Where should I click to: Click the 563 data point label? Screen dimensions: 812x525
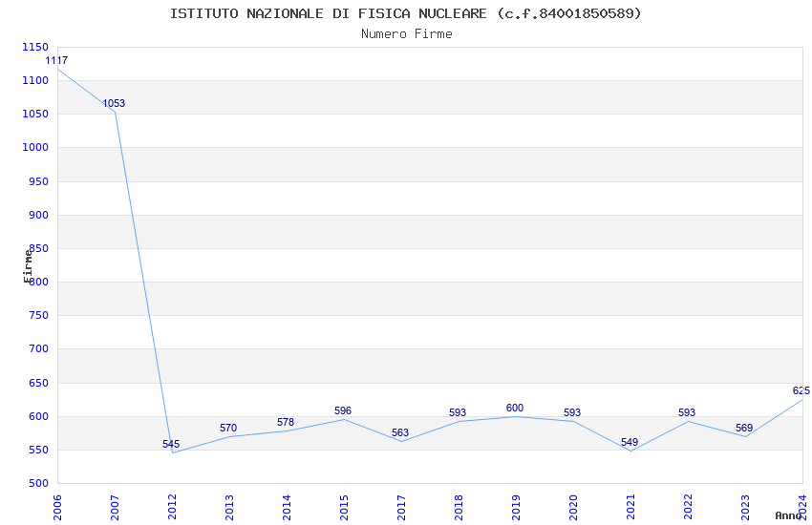pyautogui.click(x=400, y=432)
